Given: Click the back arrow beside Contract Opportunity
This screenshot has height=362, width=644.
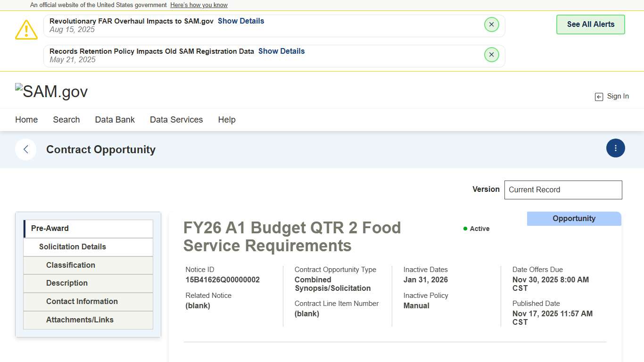Looking at the screenshot, I should 26,149.
